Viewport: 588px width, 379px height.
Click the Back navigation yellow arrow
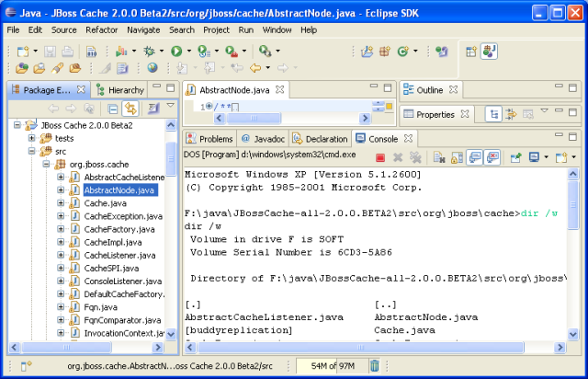pyautogui.click(x=255, y=67)
